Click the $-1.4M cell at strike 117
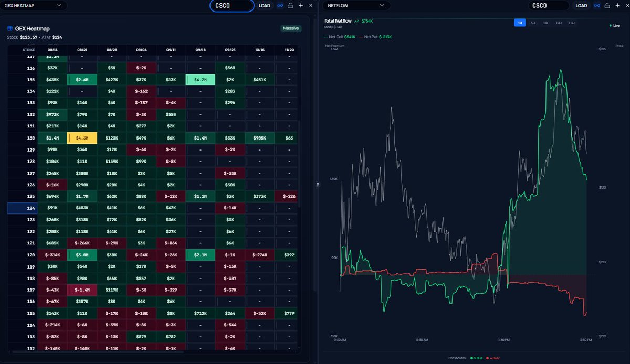This screenshot has height=364, width=630. coord(82,290)
